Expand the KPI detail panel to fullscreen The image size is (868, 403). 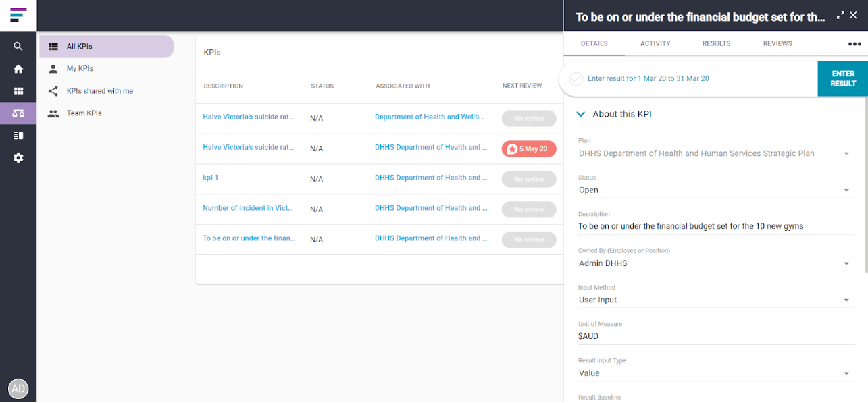840,15
